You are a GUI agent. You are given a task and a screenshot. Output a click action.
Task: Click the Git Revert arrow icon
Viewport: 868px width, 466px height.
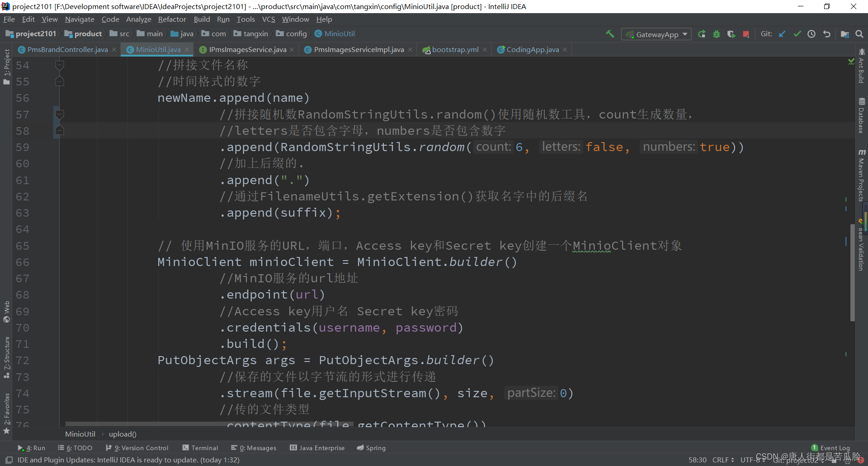tap(827, 34)
